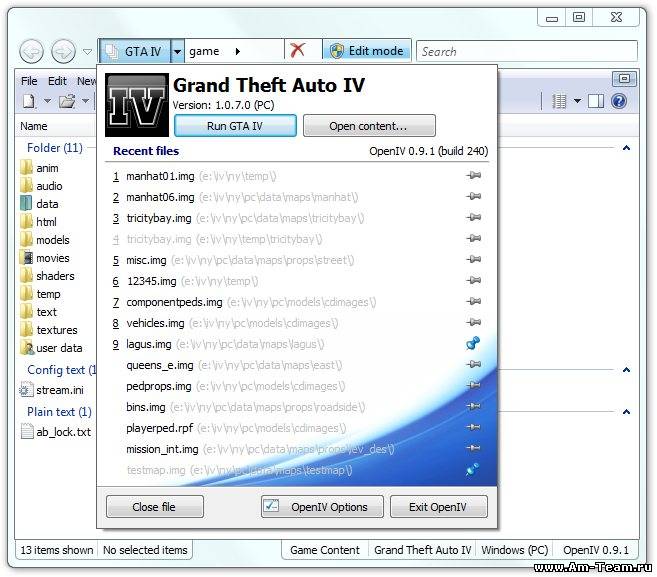Click Open content... button
This screenshot has width=657, height=577.
coord(369,126)
